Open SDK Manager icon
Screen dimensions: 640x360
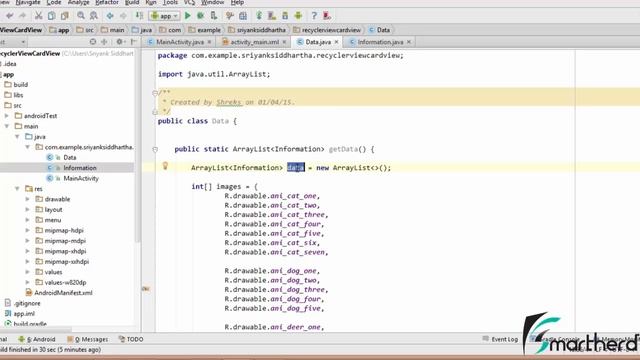tap(285, 16)
